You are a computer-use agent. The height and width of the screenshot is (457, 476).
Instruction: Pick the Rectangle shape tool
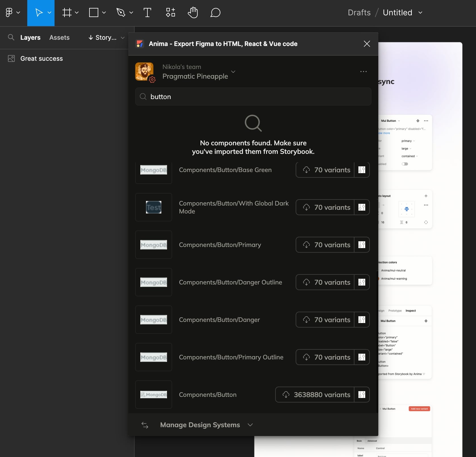click(x=94, y=13)
